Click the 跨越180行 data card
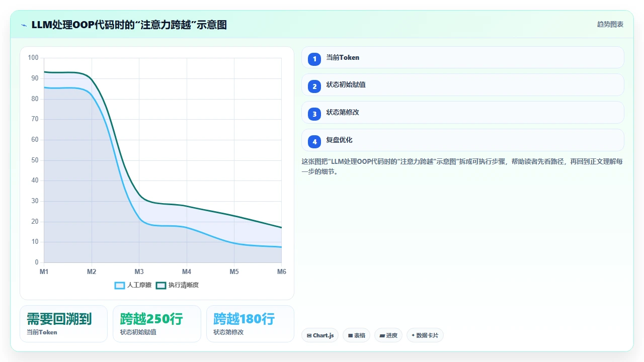Viewport: 644px width, 362px height. point(250,324)
